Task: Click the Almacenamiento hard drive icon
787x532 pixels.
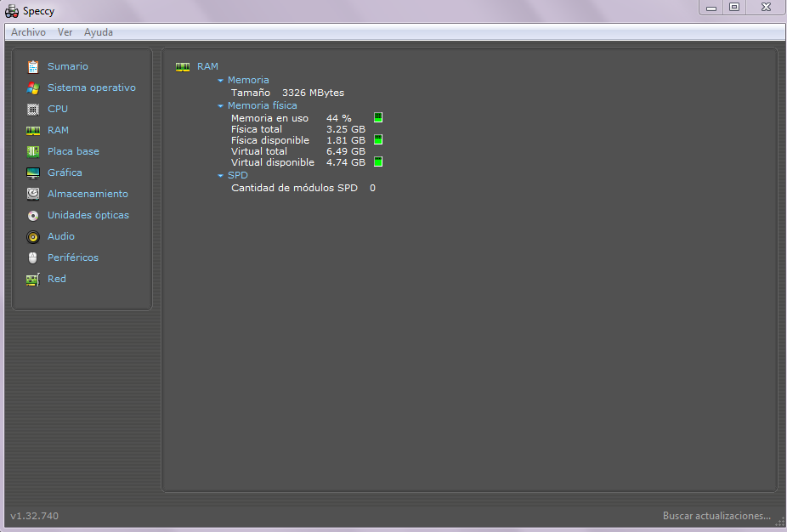Action: pyautogui.click(x=33, y=194)
